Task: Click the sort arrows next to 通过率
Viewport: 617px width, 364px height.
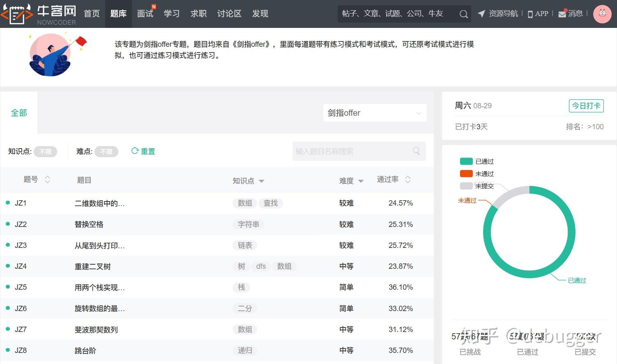Action: pos(407,179)
